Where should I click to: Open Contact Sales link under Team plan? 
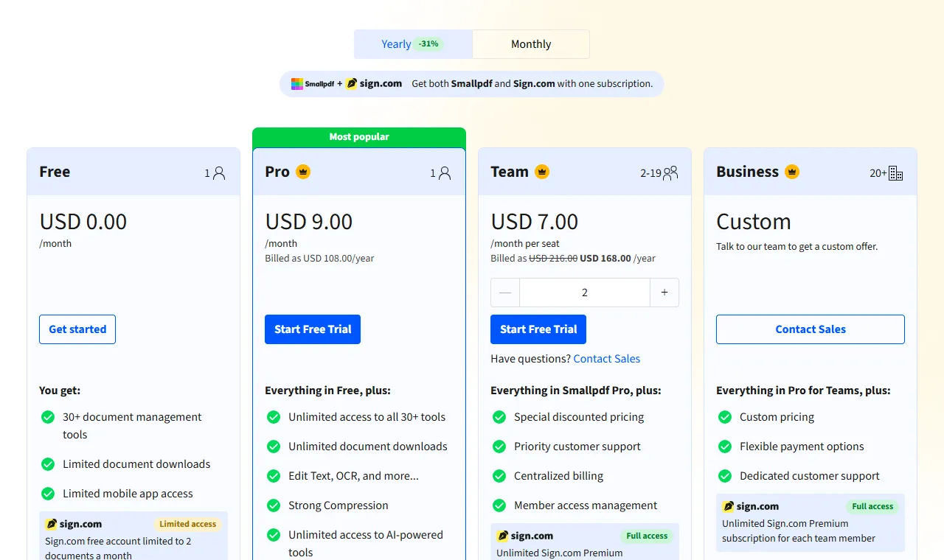(607, 359)
